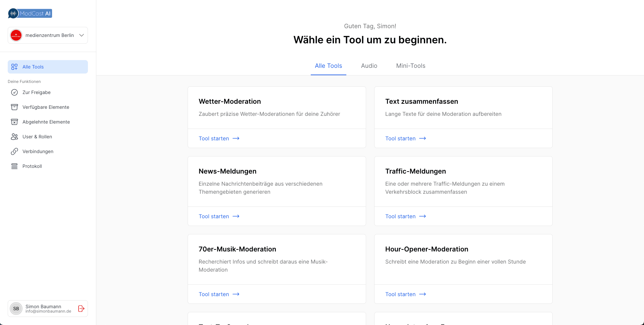The image size is (644, 325).
Task: Start the 70er-Musik-Moderation tool
Action: pyautogui.click(x=219, y=294)
